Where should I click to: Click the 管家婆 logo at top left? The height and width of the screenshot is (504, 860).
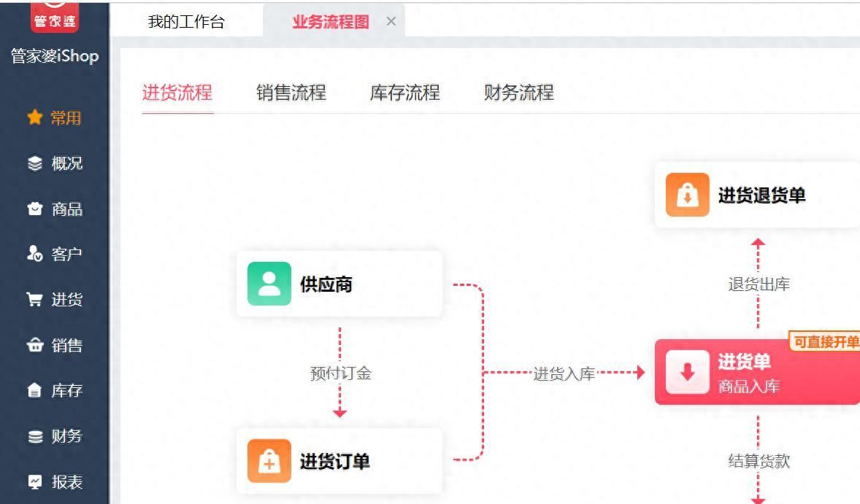[x=55, y=16]
